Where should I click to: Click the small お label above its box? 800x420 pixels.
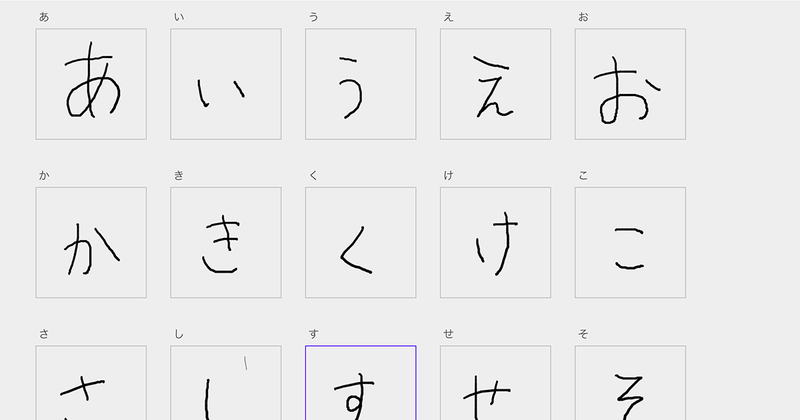pos(583,17)
